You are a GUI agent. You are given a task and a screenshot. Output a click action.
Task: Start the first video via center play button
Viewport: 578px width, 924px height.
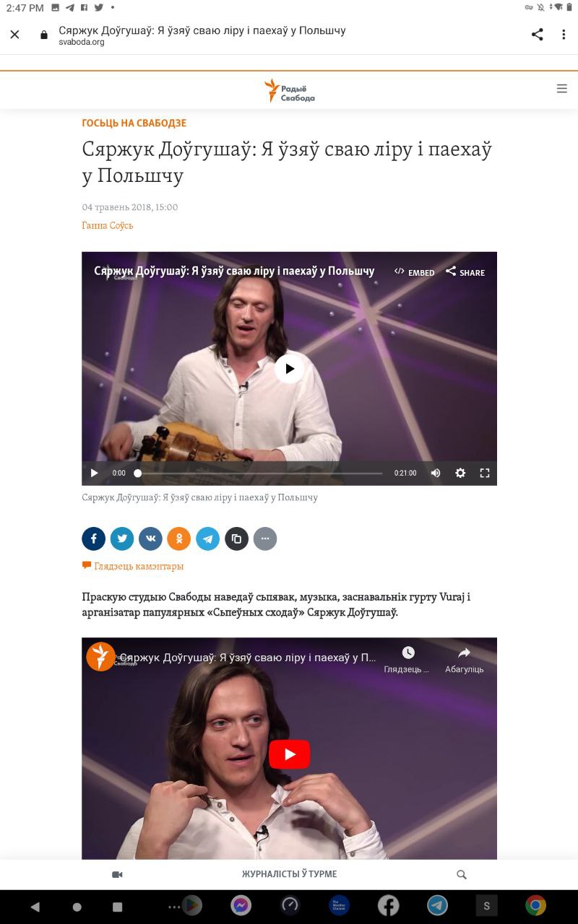coord(289,368)
